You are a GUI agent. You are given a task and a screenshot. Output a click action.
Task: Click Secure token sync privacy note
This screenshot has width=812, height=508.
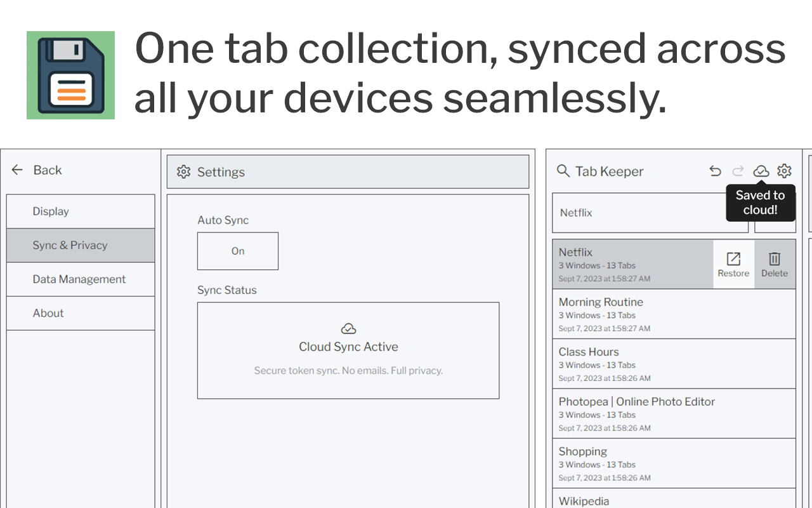pos(348,370)
